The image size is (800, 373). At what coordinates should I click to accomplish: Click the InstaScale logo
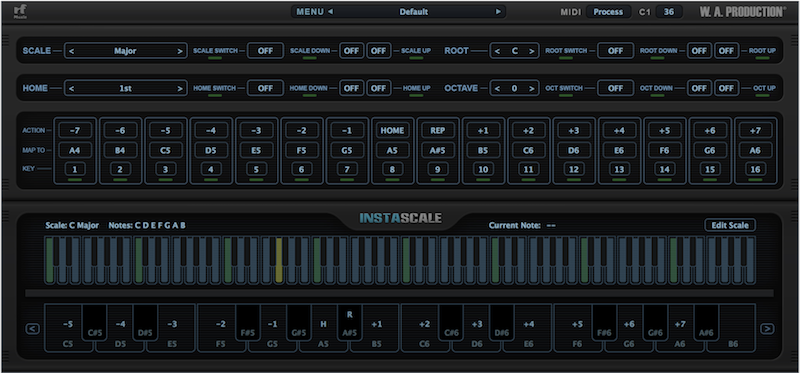tap(401, 218)
